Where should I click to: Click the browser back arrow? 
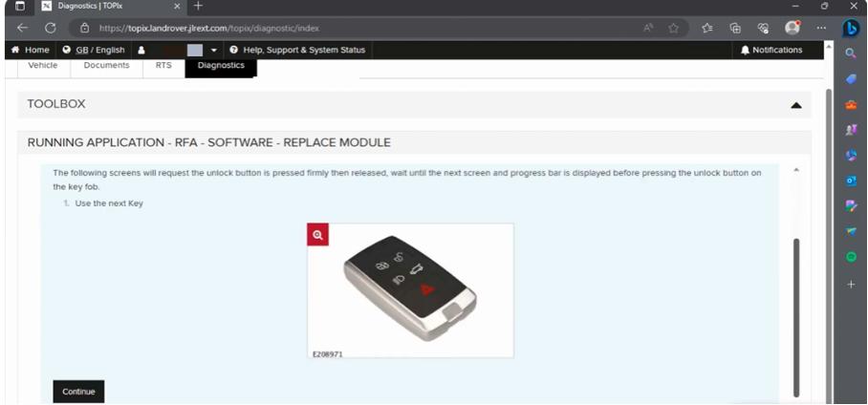22,28
